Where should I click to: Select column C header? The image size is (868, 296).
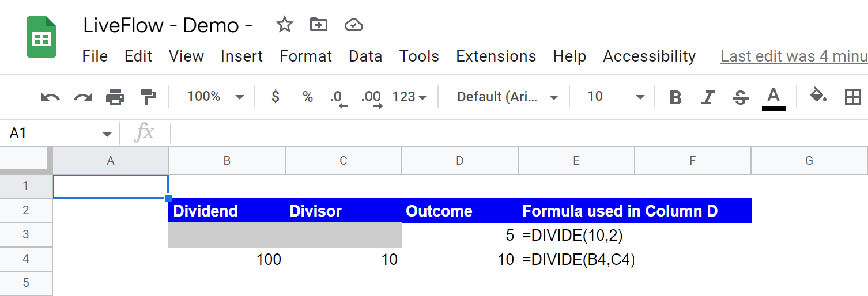pos(344,161)
